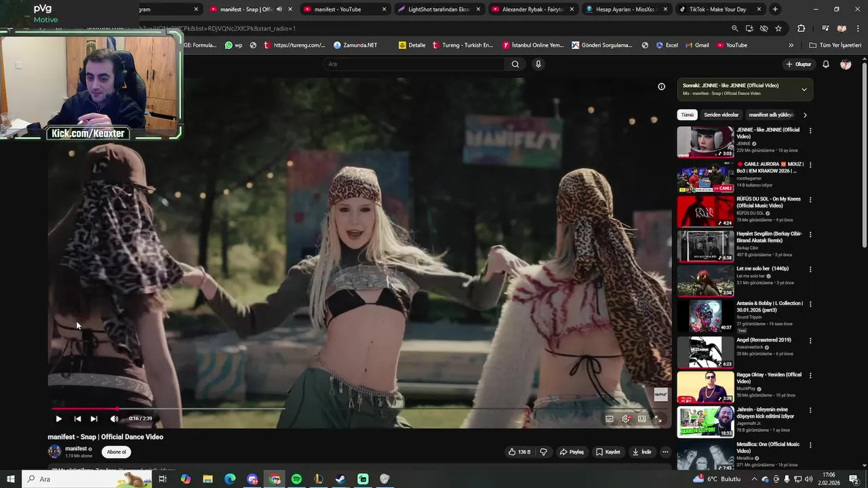Open more actions menu beside İndir
The width and height of the screenshot is (868, 488).
point(665,452)
